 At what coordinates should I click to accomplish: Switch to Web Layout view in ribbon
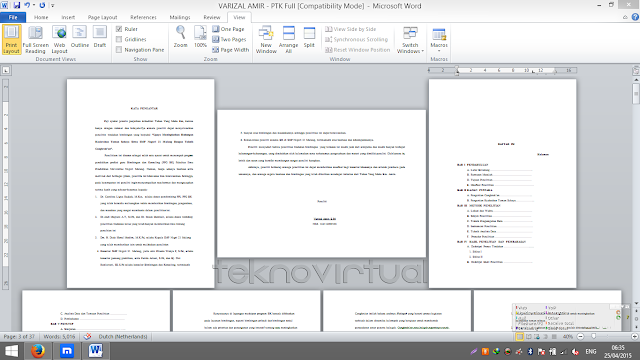tap(59, 39)
